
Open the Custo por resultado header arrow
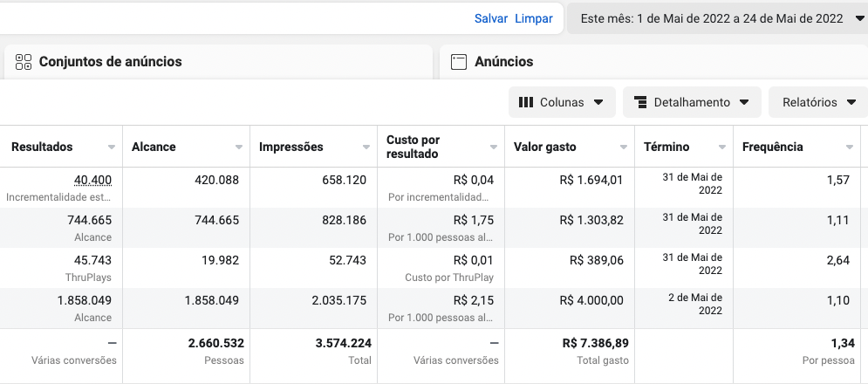point(493,147)
